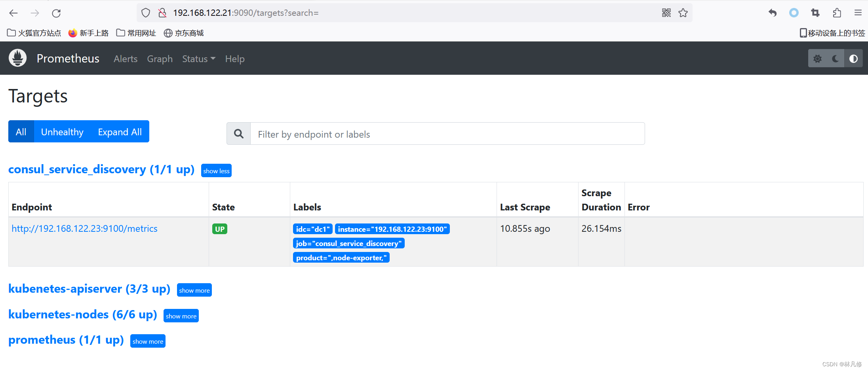Open the Alerts page
Viewport: 868px width, 371px height.
(126, 59)
